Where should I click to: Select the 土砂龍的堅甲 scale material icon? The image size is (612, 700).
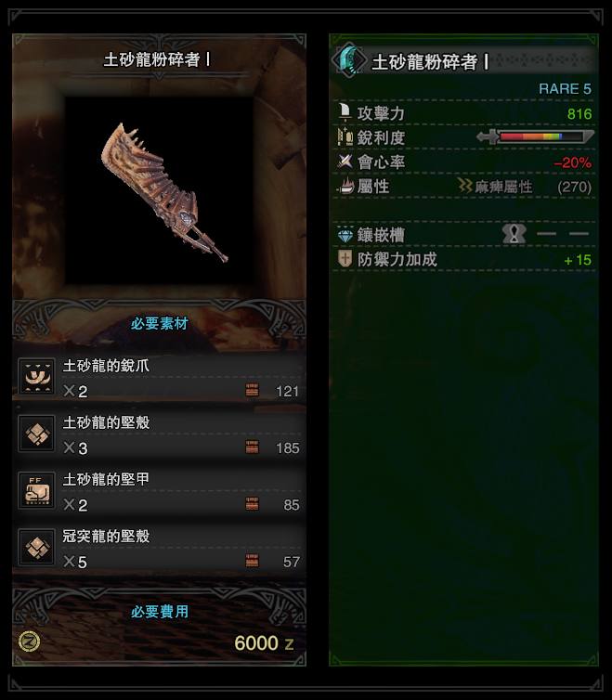click(x=37, y=490)
